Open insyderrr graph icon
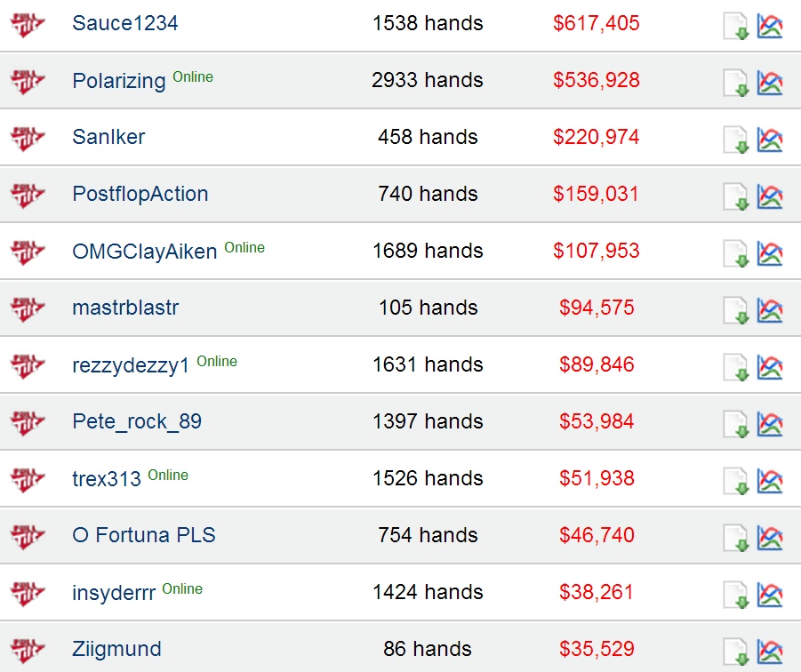Viewport: 801px width, 672px height. pos(769,596)
